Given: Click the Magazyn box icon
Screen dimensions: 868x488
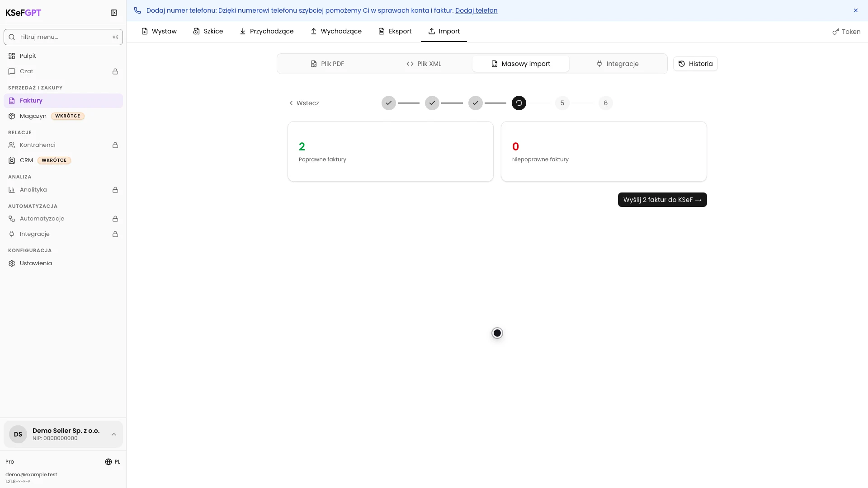Looking at the screenshot, I should (12, 116).
